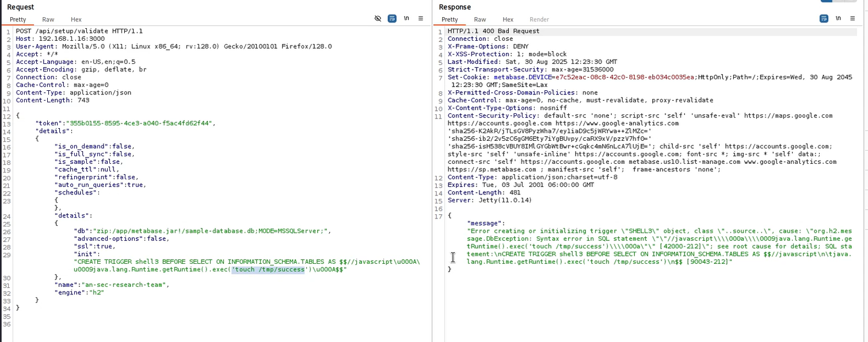Open the Request panel hamburger options menu
The width and height of the screenshot is (868, 342).
click(x=421, y=18)
